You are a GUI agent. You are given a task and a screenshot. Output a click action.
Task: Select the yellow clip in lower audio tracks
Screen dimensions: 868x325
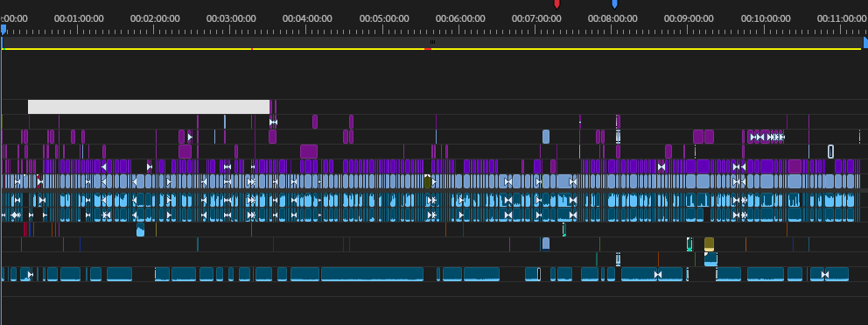point(709,244)
